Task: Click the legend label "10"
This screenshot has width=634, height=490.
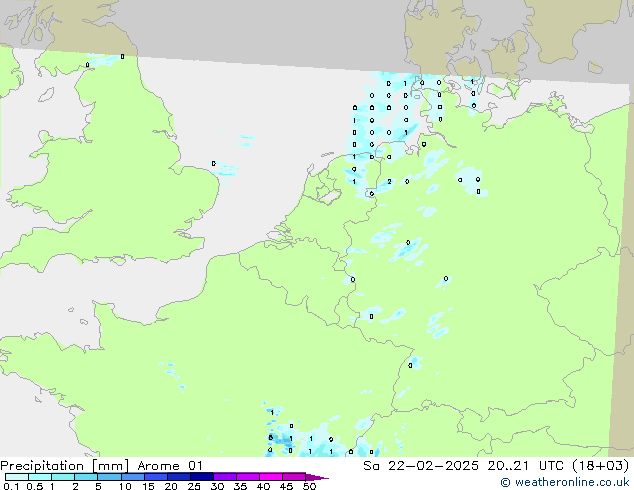Action: coord(125,486)
